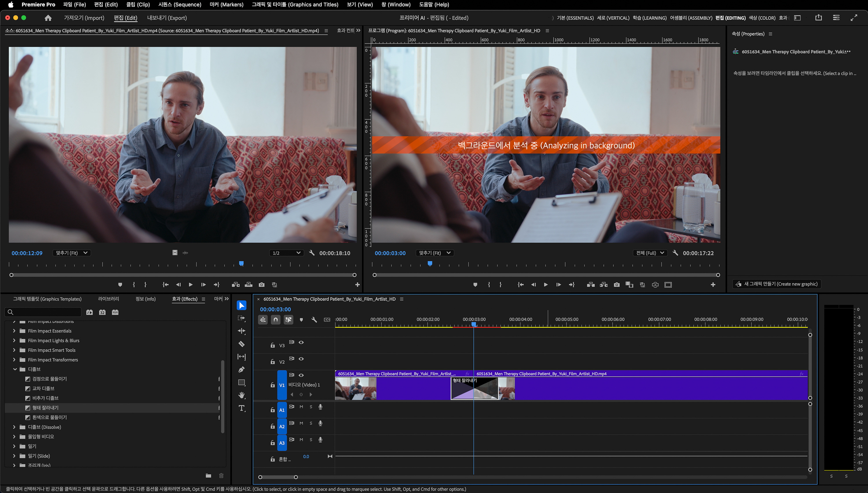Switch to the Graphics Templates tab
Screen dimensions: 868x493
pyautogui.click(x=47, y=299)
